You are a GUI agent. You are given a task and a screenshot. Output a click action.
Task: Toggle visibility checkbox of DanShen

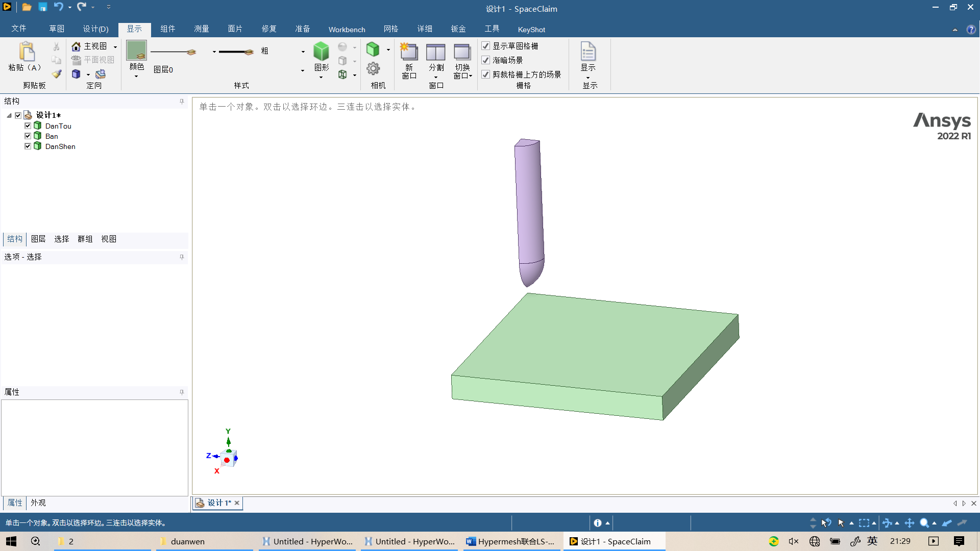point(28,146)
